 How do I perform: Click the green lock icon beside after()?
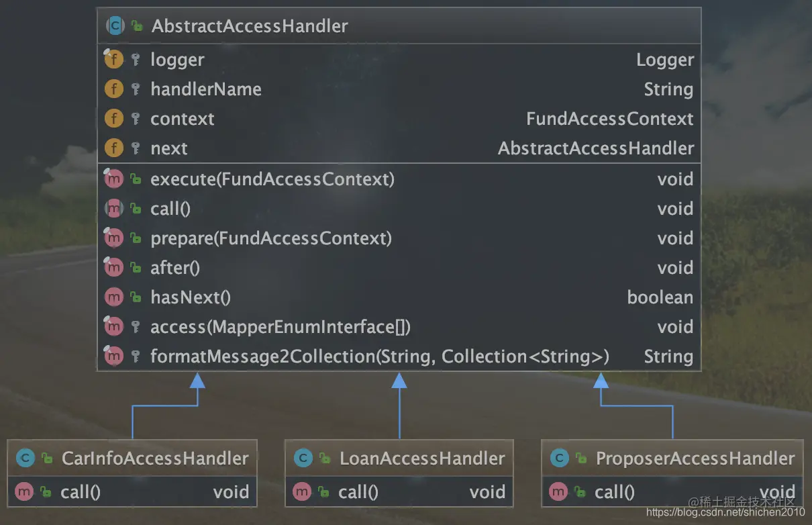coord(136,268)
